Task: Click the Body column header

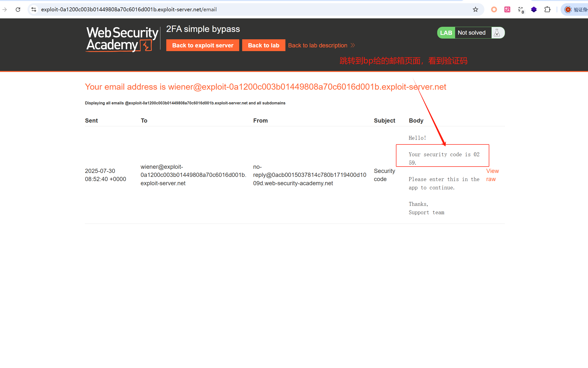Action: [416, 121]
